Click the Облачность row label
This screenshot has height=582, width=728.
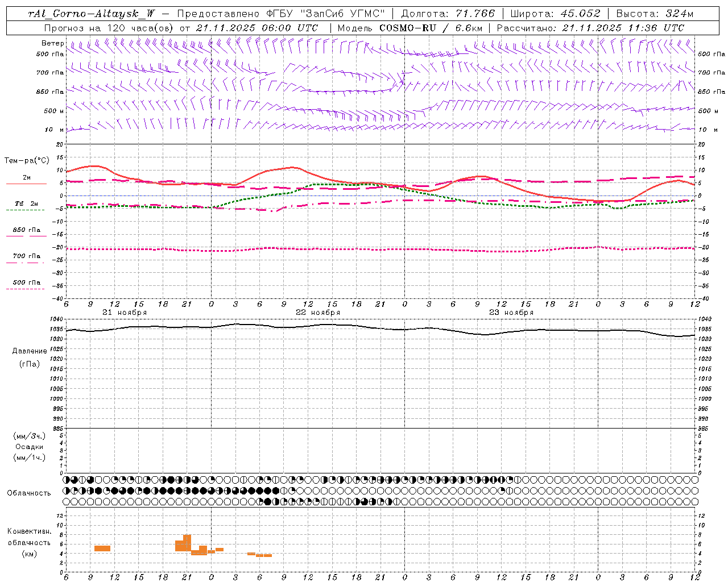29,493
